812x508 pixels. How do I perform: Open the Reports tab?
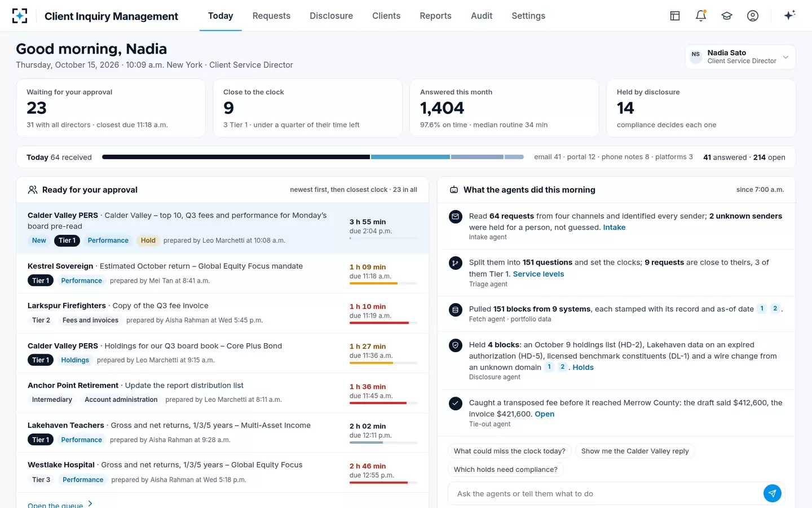point(435,16)
